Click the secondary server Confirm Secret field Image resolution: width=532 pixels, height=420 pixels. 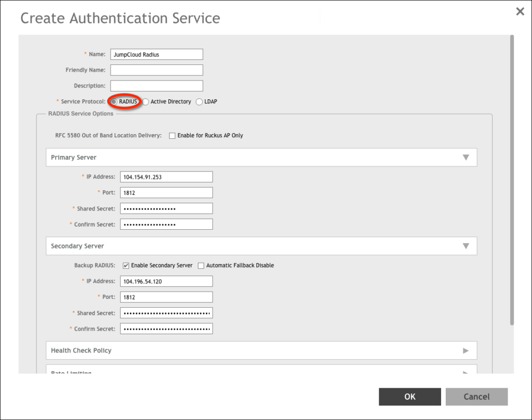pyautogui.click(x=166, y=328)
